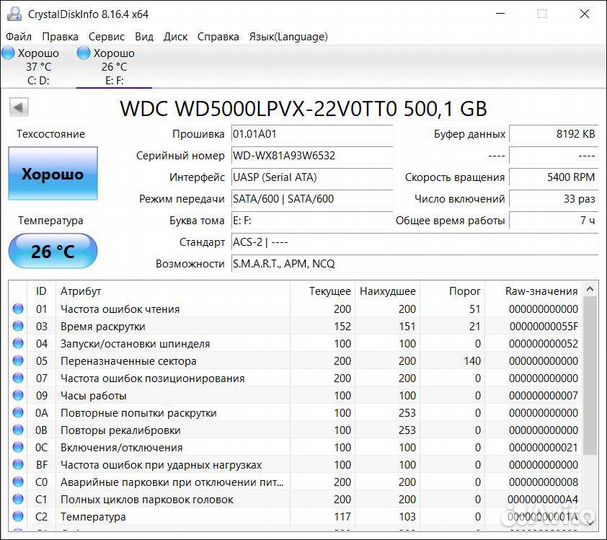Select row Повторы рекалибровки

tap(296, 430)
